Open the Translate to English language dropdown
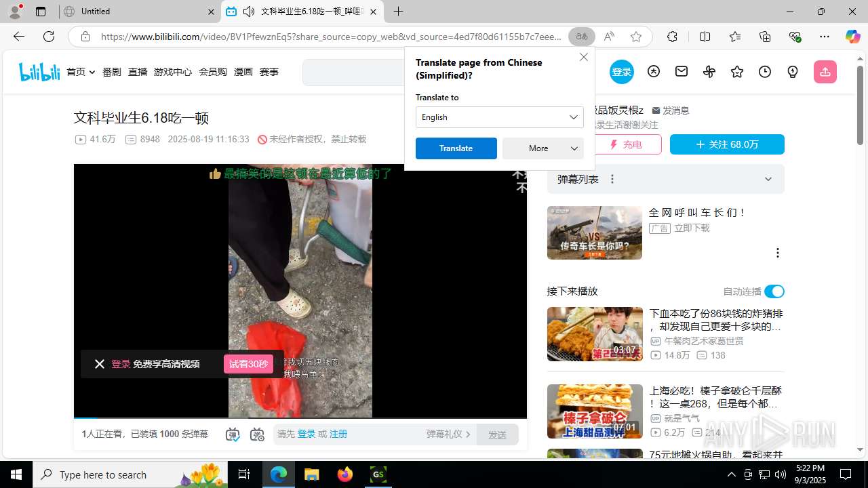 pos(500,117)
